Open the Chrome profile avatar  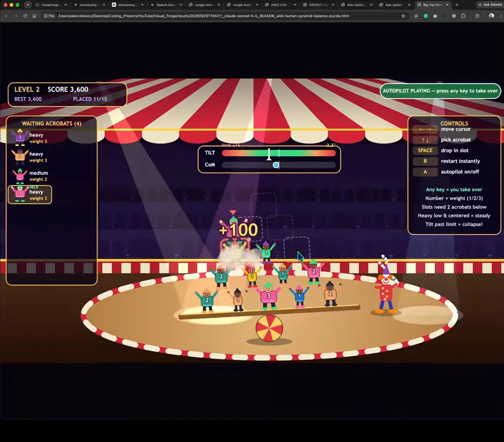pyautogui.click(x=491, y=16)
